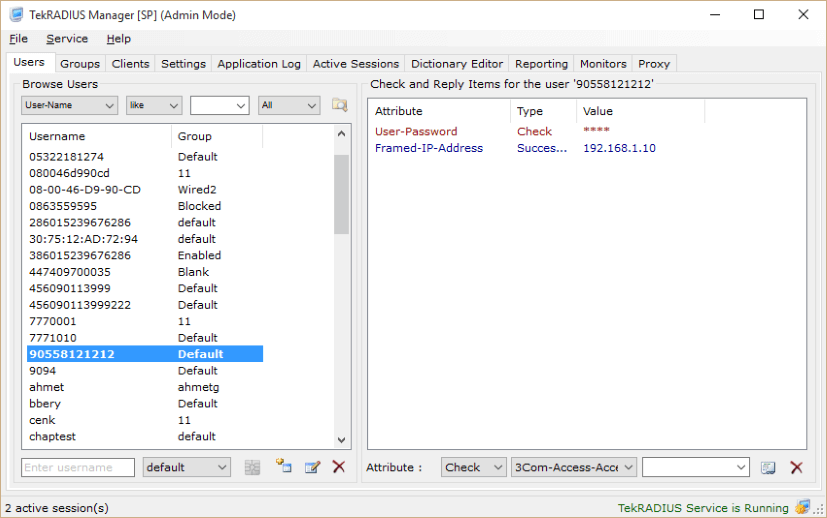827x518 pixels.
Task: Open the Check attribute type dropdown
Action: pyautogui.click(x=474, y=467)
